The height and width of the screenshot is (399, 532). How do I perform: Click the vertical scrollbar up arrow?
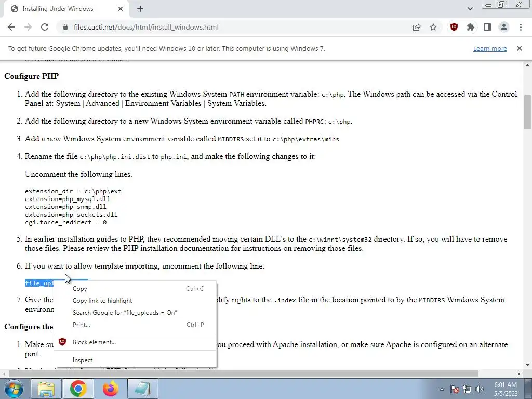pos(527,64)
